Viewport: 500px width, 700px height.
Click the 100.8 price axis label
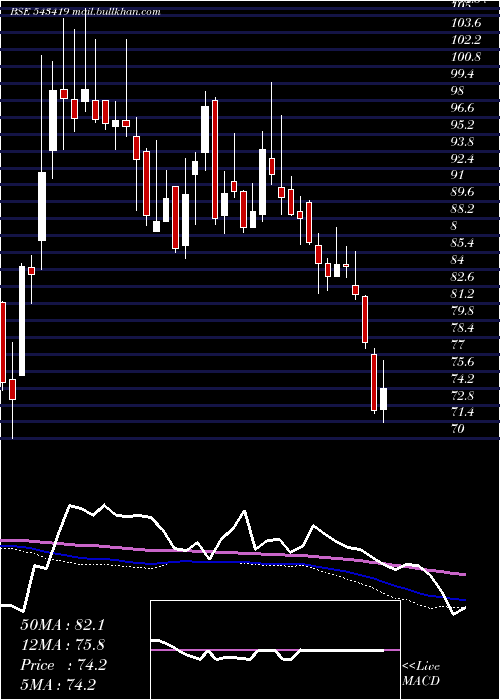pos(467,57)
